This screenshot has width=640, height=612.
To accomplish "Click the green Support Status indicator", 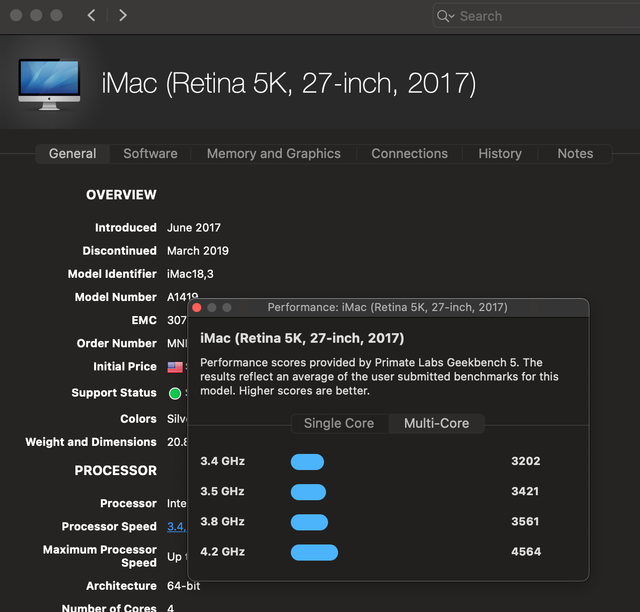I will coord(175,394).
